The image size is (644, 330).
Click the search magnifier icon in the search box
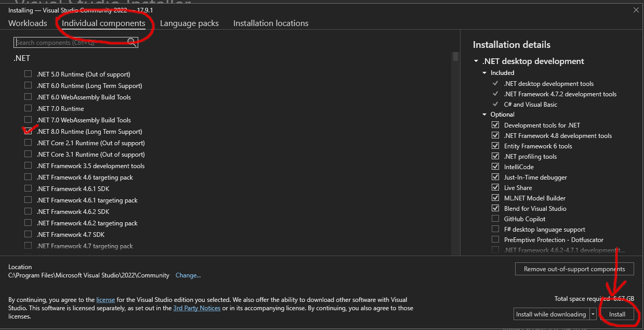[133, 42]
